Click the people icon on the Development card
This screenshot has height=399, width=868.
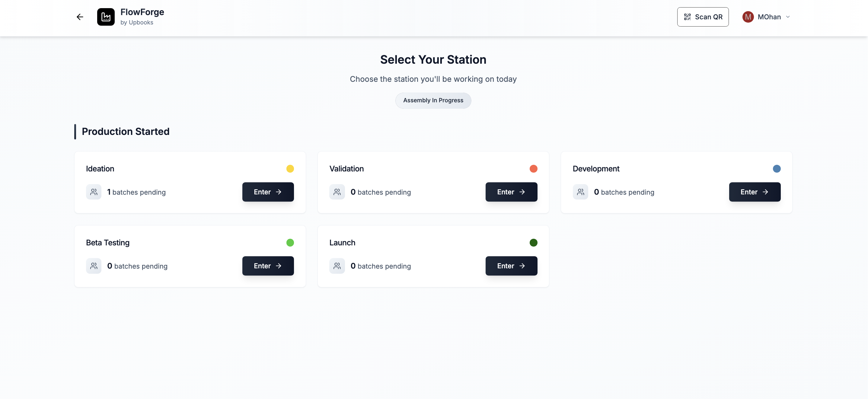pyautogui.click(x=580, y=192)
